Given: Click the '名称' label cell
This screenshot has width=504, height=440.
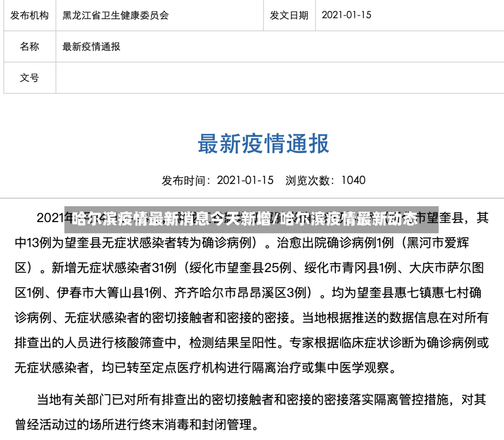Looking at the screenshot, I should [x=29, y=47].
